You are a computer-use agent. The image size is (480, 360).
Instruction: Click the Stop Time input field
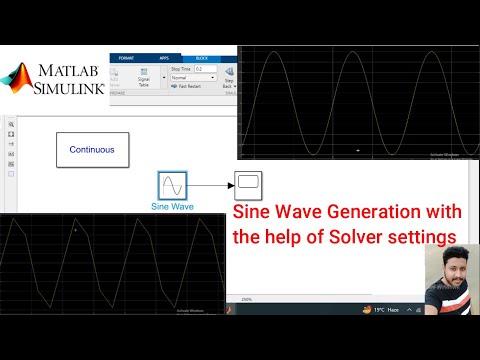tap(206, 69)
